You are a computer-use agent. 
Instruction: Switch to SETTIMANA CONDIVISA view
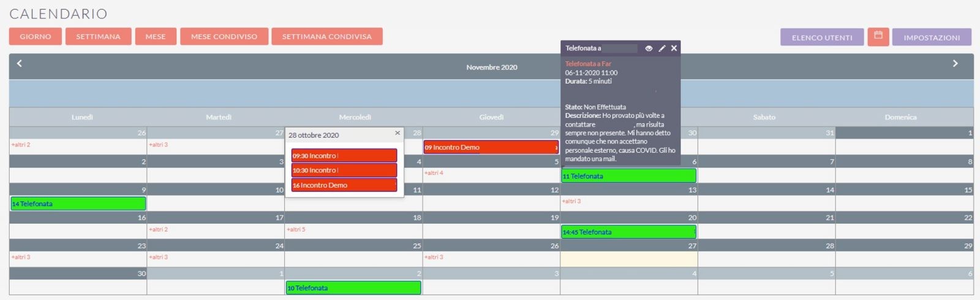coord(327,36)
